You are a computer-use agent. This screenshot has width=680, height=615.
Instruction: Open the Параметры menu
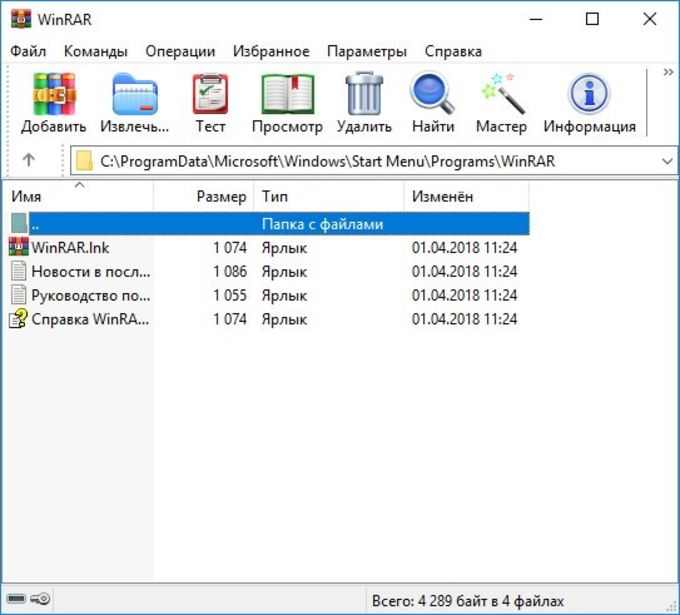pyautogui.click(x=367, y=51)
